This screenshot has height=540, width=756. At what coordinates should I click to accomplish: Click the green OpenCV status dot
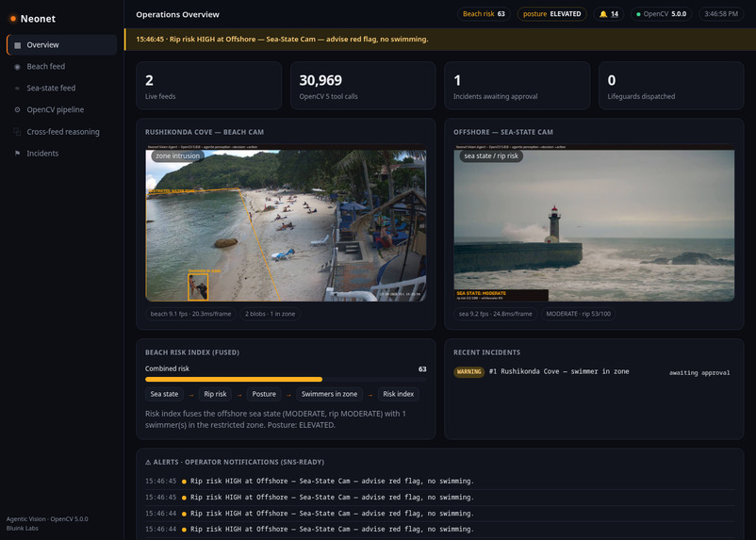pyautogui.click(x=638, y=14)
